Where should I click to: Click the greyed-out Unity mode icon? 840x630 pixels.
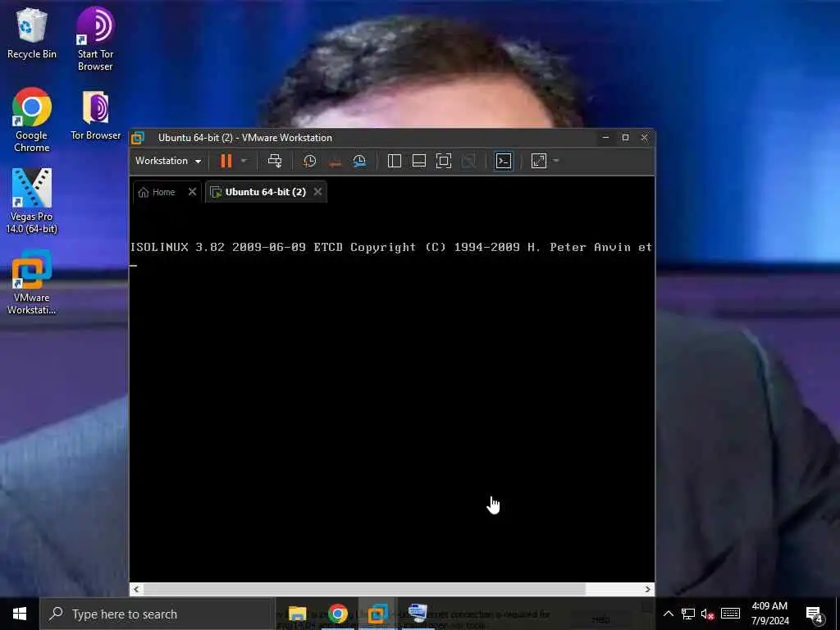(468, 161)
